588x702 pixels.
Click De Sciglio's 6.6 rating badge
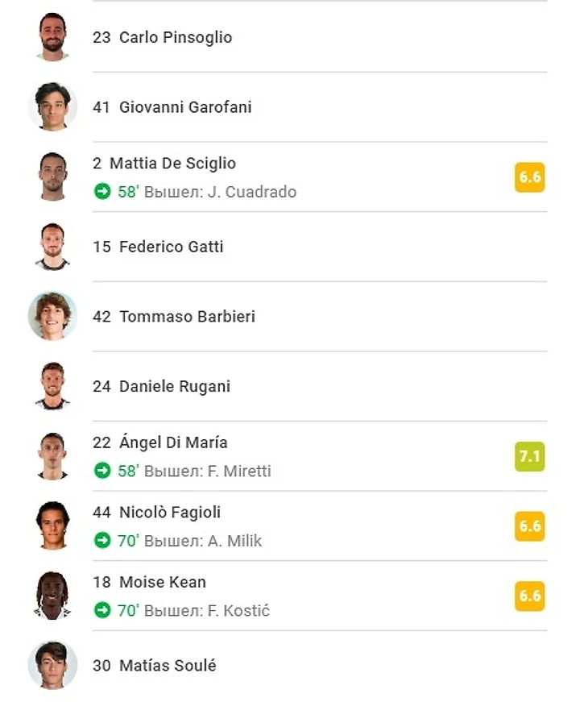point(530,177)
